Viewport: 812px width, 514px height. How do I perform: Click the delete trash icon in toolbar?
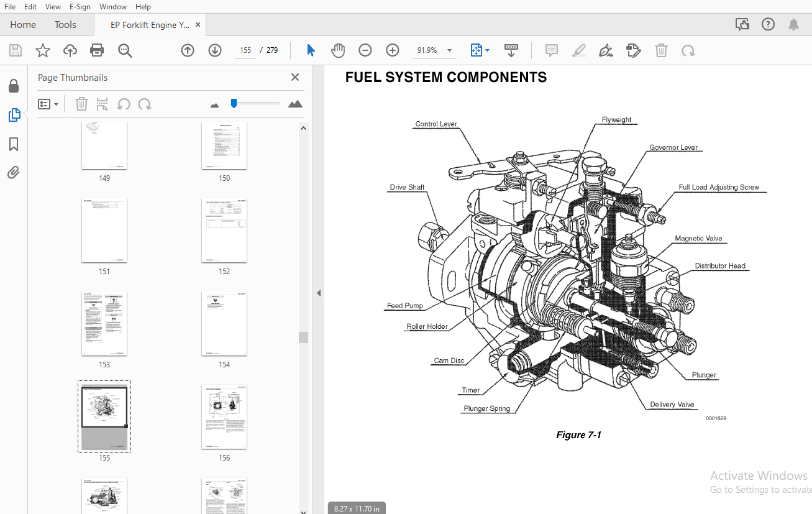pyautogui.click(x=661, y=50)
